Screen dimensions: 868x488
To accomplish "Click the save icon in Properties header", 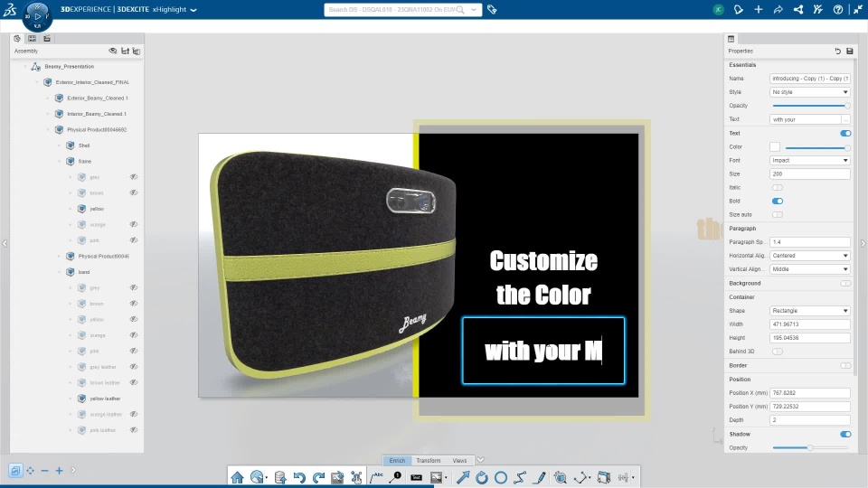I will pyautogui.click(x=850, y=51).
